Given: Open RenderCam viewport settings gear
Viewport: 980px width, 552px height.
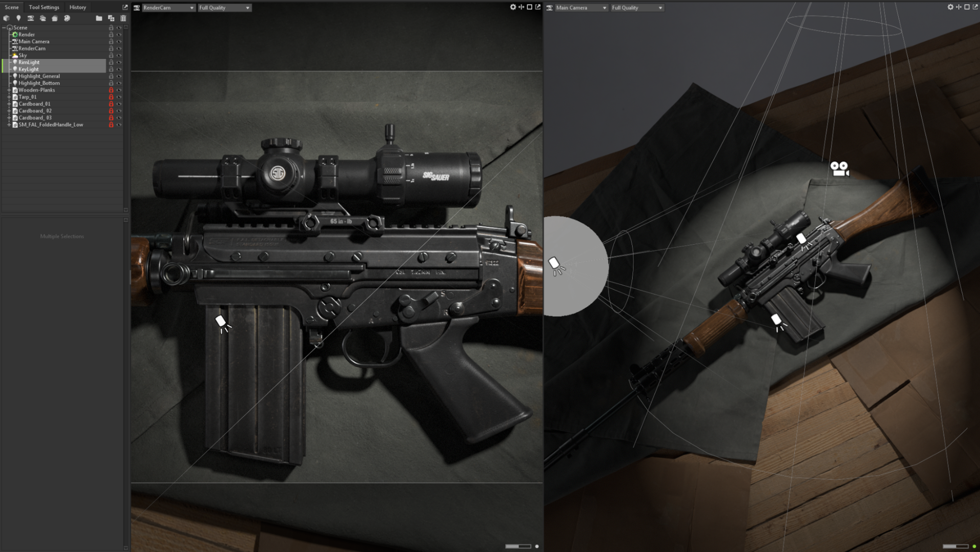Looking at the screenshot, I should click(x=513, y=7).
